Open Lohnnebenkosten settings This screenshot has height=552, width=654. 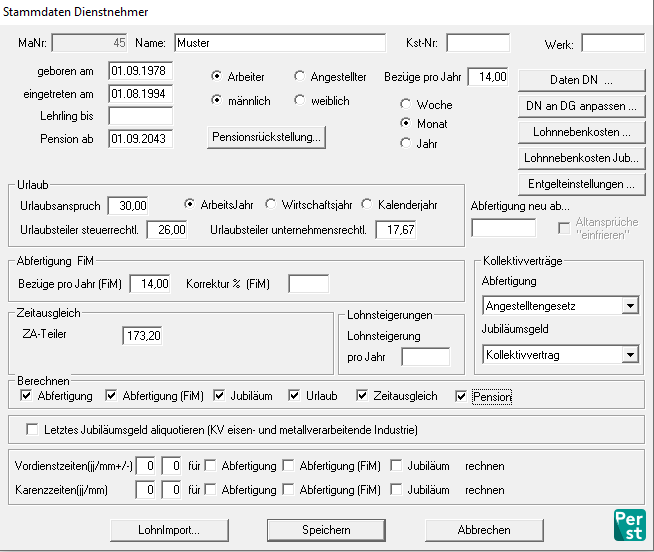click(x=581, y=132)
